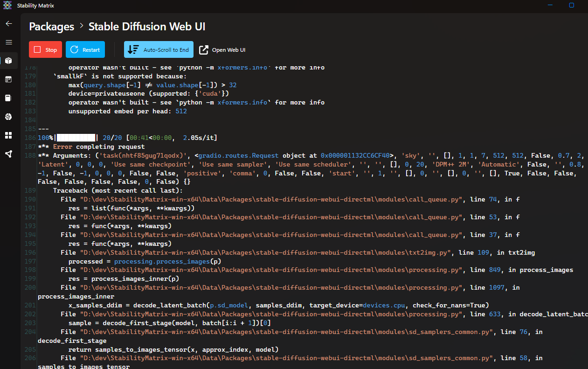Viewport: 588px width, 369px height.
Task: Click the Stable Diffusion Web UI breadcrumb title
Action: click(x=147, y=27)
